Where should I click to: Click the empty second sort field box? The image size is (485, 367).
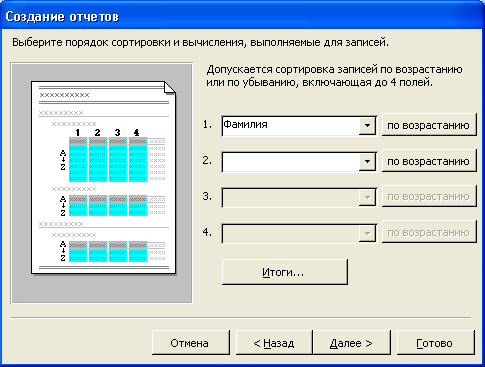299,162
